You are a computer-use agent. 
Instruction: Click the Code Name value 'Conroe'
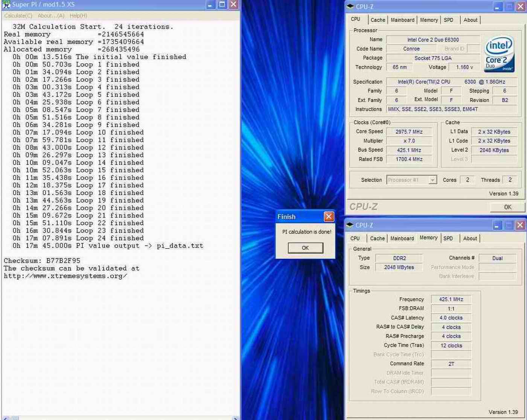tap(411, 49)
